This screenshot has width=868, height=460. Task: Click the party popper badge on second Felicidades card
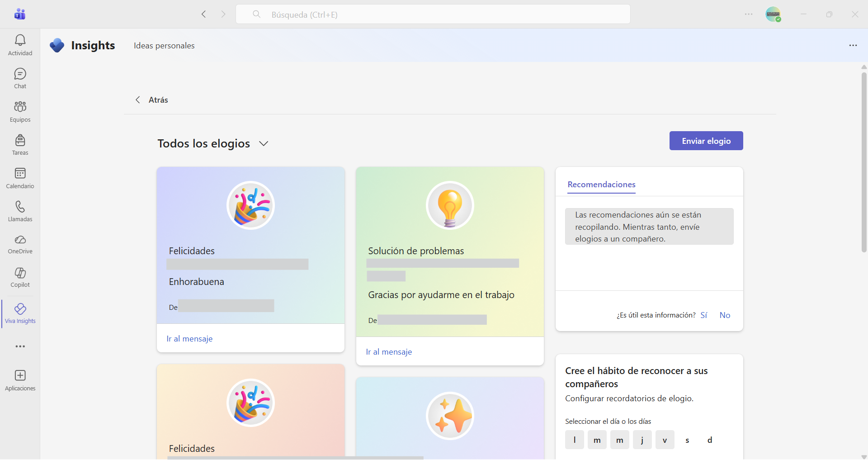click(250, 403)
